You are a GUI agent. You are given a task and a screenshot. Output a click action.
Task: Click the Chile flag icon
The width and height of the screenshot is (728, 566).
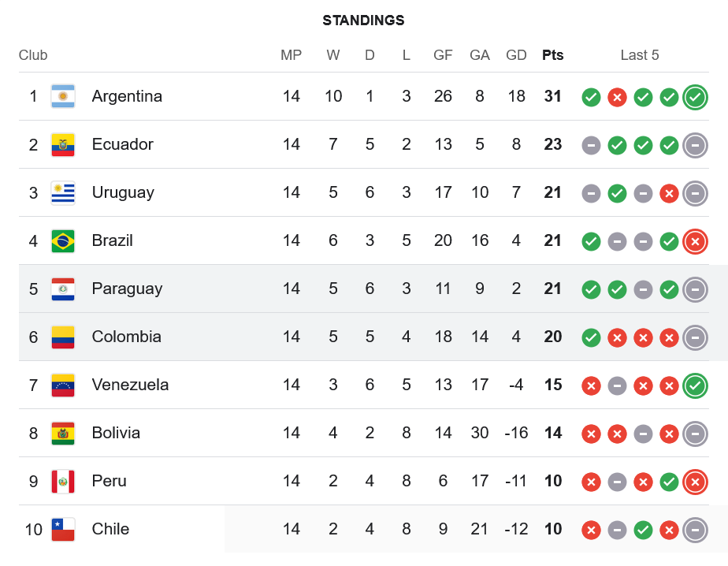(63, 529)
